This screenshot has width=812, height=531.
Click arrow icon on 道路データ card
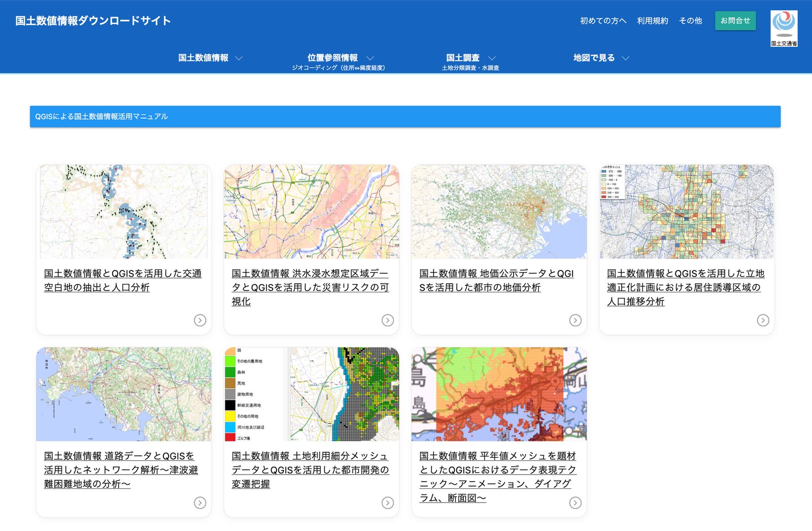(200, 503)
